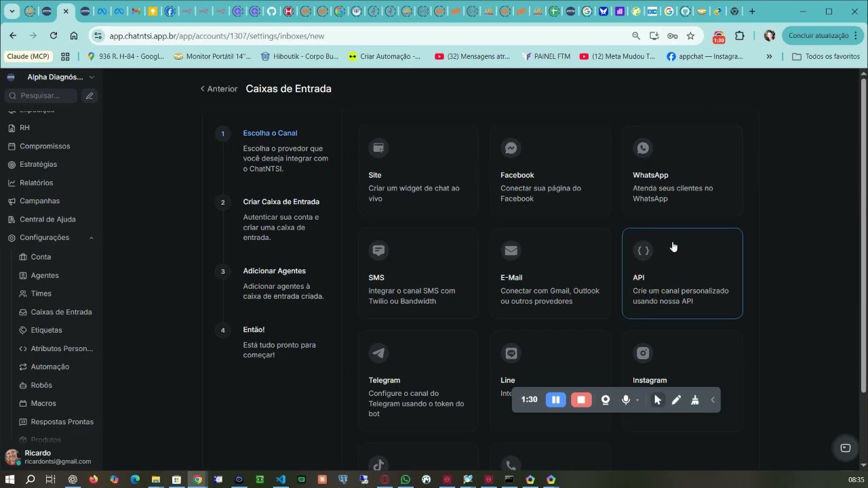868x488 pixels.
Task: Click the phone call channel icon
Action: (511, 464)
